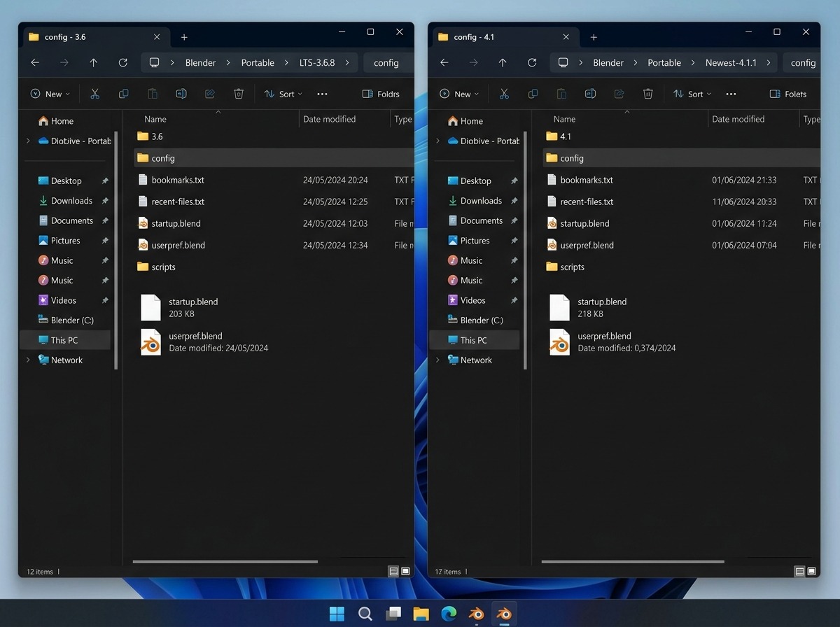Viewport: 840px width, 627px height.
Task: Go up one level in config - 3.6 window
Action: pos(93,63)
